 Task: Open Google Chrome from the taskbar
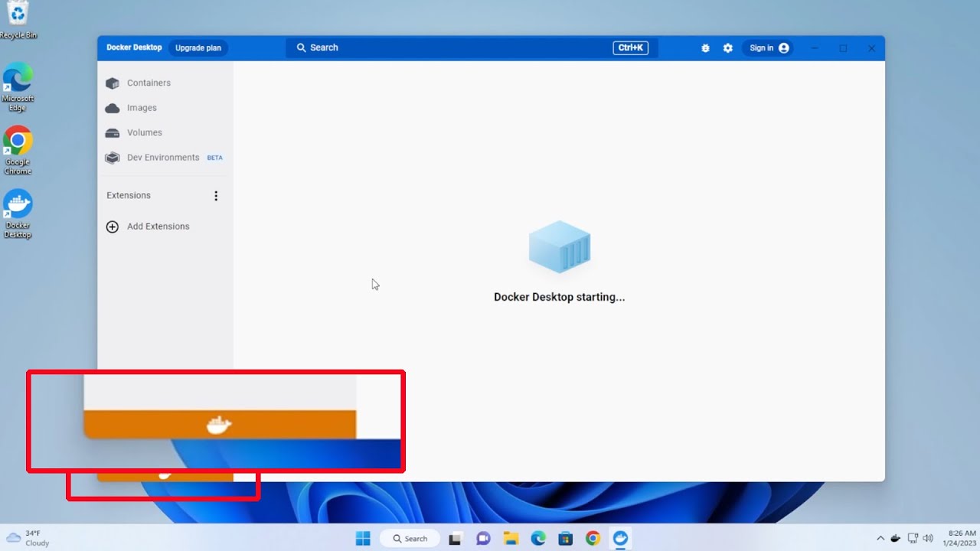click(593, 538)
